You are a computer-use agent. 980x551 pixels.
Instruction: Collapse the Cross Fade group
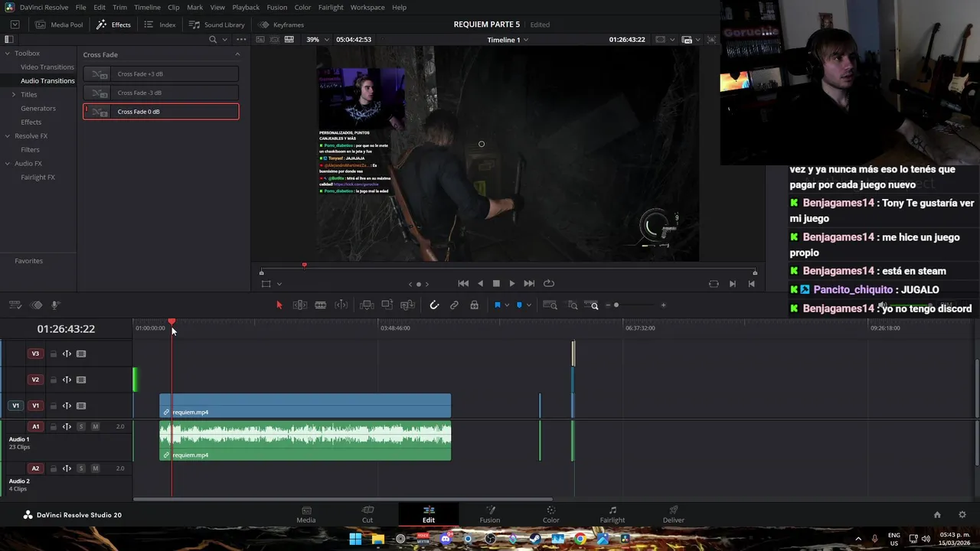click(x=237, y=54)
